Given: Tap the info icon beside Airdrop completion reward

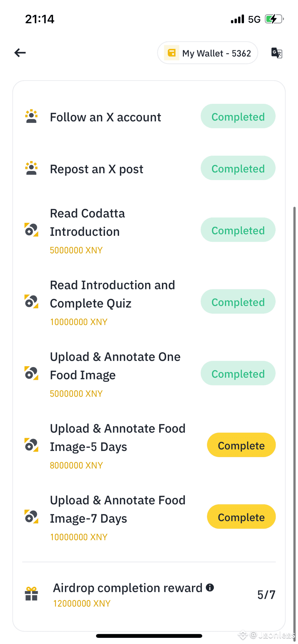Looking at the screenshot, I should point(210,587).
